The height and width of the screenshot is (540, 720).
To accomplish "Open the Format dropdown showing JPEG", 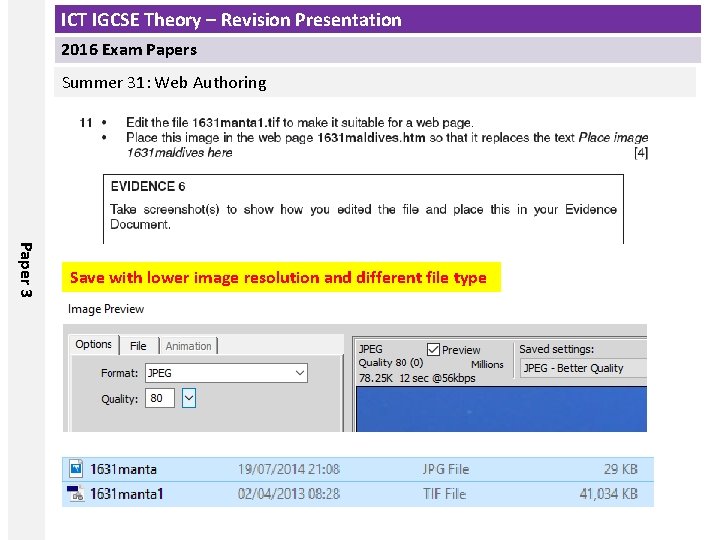I will click(226, 373).
